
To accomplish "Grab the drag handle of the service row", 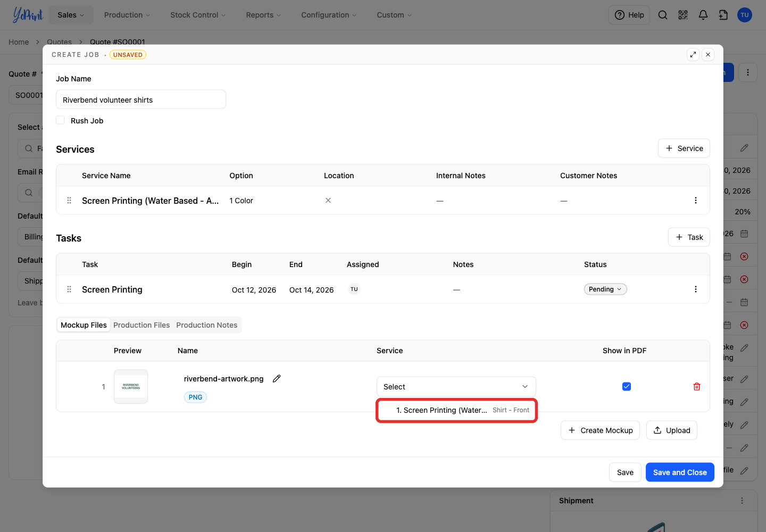I will coord(69,201).
